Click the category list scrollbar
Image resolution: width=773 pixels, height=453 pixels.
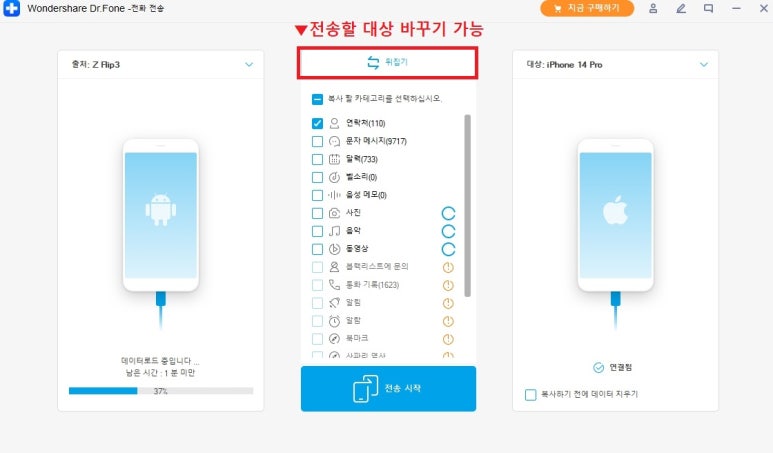click(x=467, y=206)
